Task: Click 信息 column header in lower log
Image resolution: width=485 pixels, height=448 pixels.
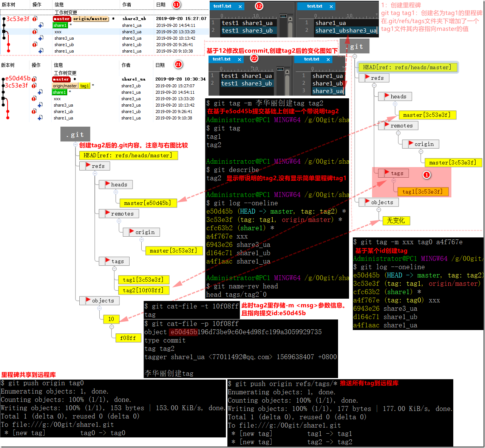Action: coord(58,65)
